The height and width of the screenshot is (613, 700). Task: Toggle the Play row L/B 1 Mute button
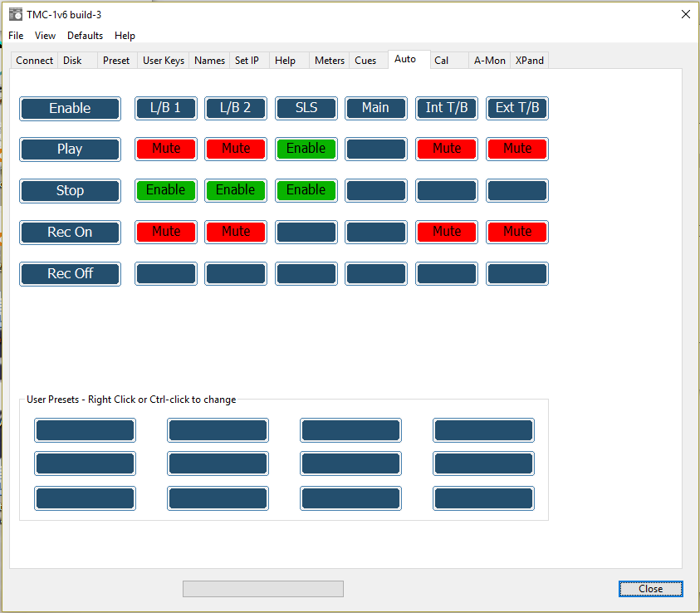tap(165, 149)
